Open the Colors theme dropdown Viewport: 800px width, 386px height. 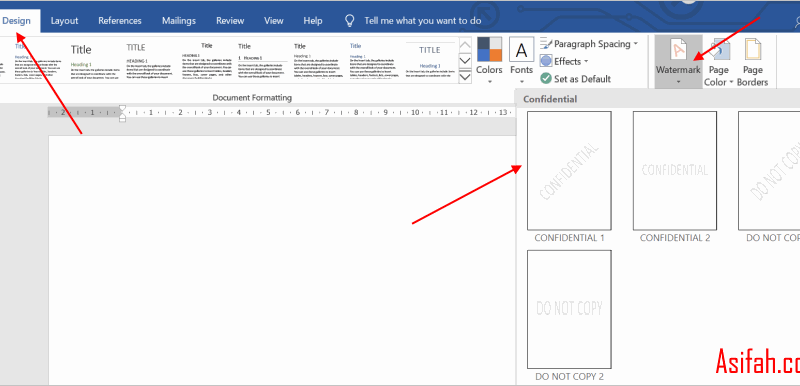[489, 61]
